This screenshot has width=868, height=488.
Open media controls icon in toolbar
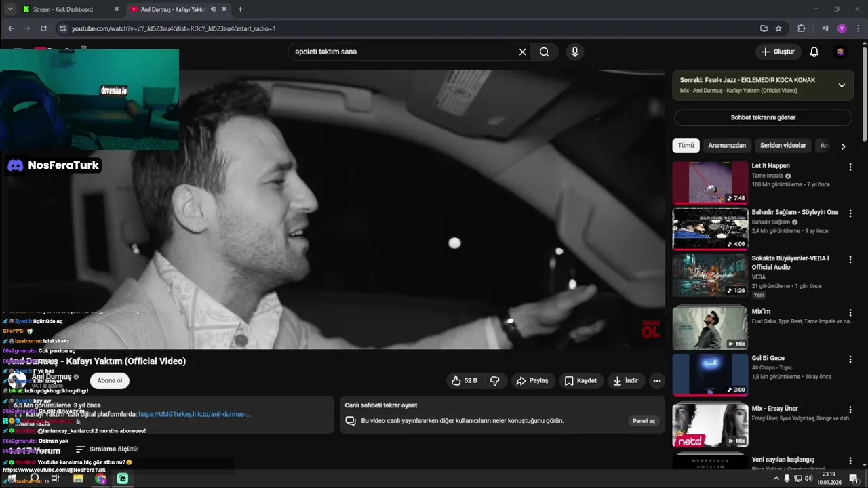pos(825,28)
